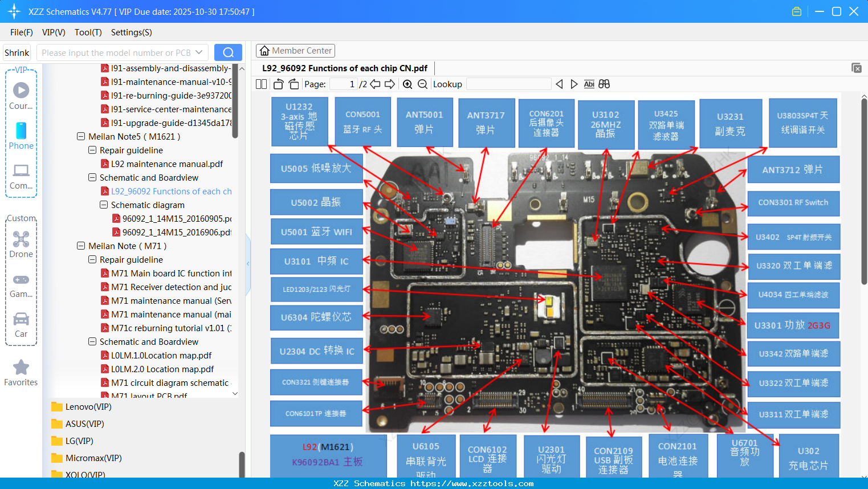Toggle the Abi match option in toolbar
868x489 pixels.
click(x=589, y=84)
